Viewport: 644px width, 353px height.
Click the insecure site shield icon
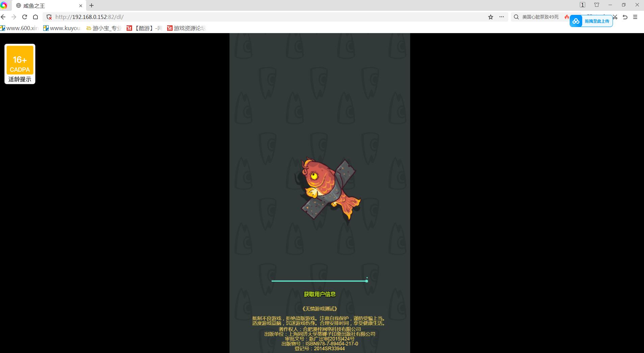[49, 17]
